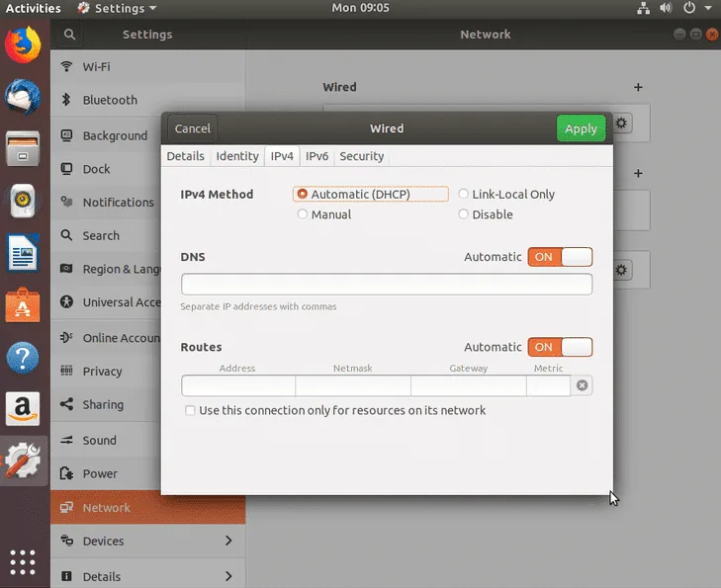Open Firefox from the dock
The image size is (721, 588).
23,44
